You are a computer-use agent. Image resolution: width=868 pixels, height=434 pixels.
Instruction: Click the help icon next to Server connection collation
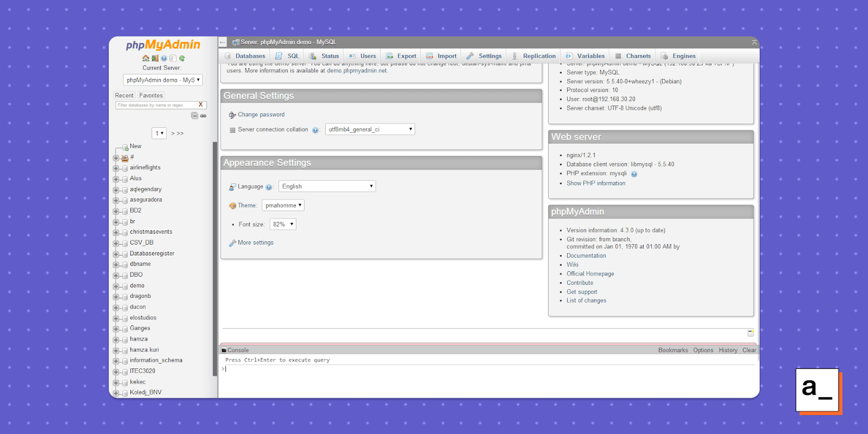(x=316, y=129)
